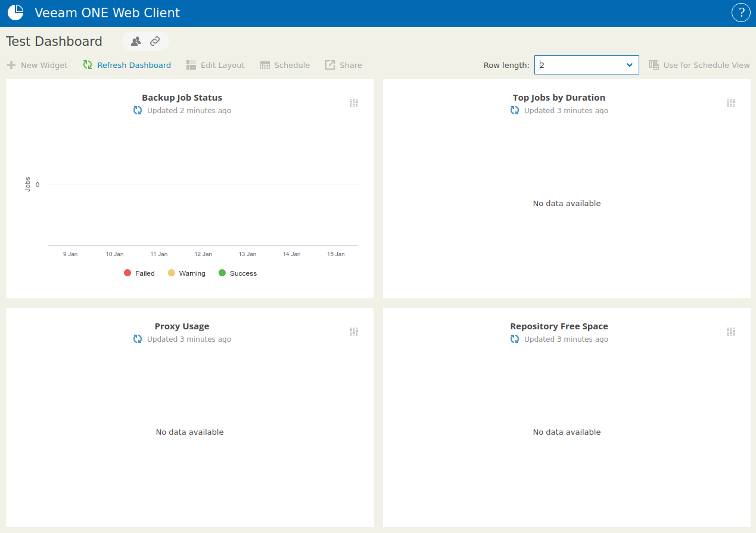756x533 pixels.
Task: Toggle the Success series in chart legend
Action: 238,273
